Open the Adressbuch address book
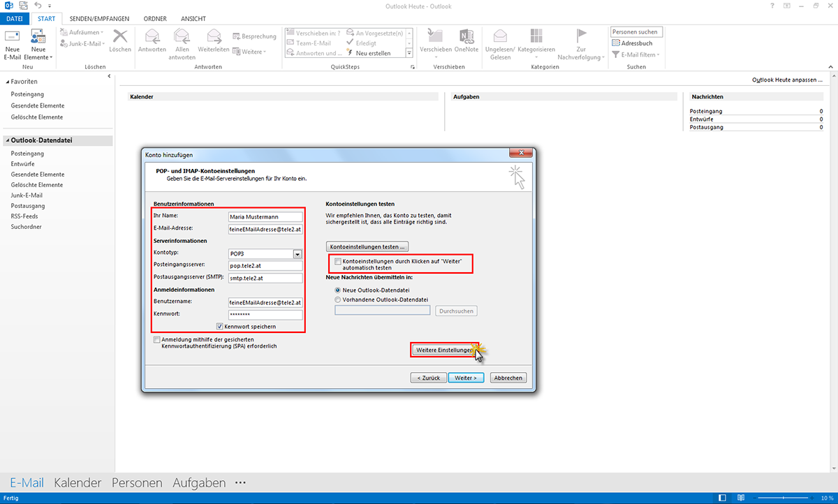The height and width of the screenshot is (504, 838). pyautogui.click(x=632, y=43)
